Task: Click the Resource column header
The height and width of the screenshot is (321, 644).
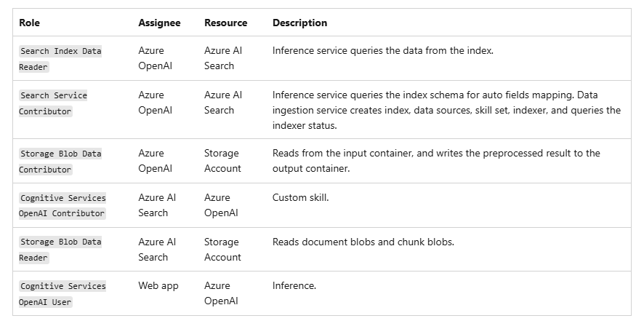Action: click(x=225, y=23)
